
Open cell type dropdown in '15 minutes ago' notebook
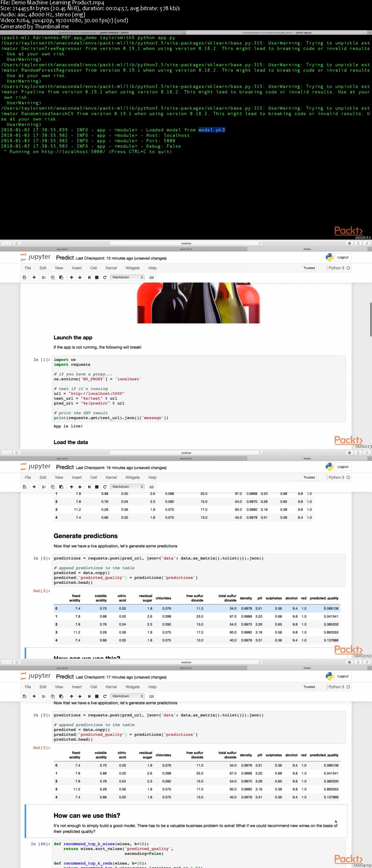127,277
